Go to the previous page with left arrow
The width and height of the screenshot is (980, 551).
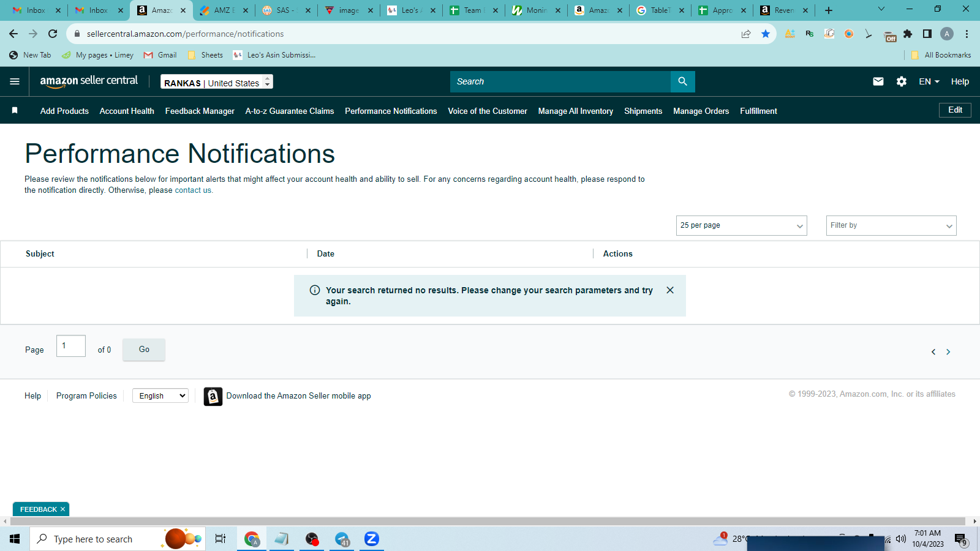click(933, 352)
